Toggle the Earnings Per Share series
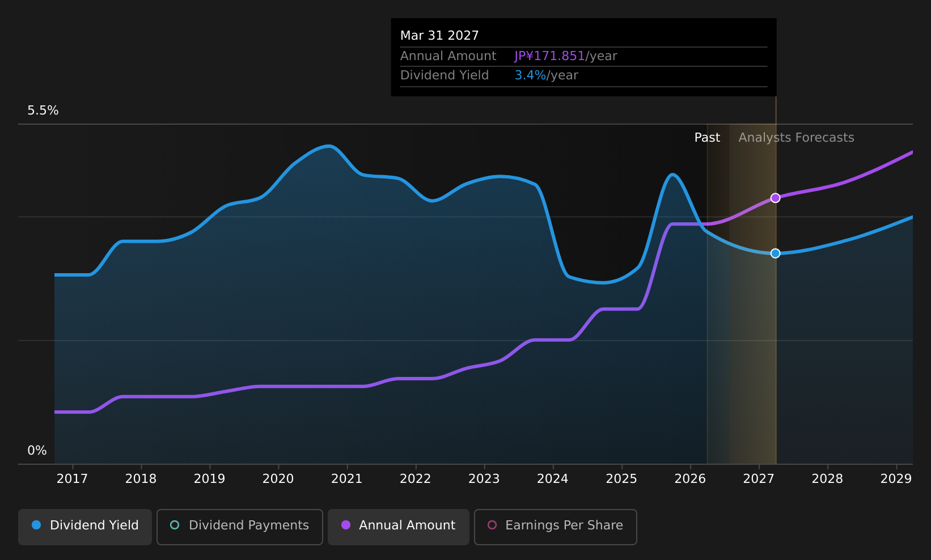 (556, 527)
